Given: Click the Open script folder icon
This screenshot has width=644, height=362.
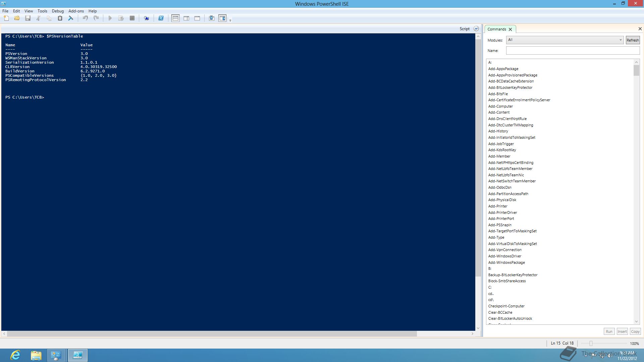Looking at the screenshot, I should click(x=17, y=18).
